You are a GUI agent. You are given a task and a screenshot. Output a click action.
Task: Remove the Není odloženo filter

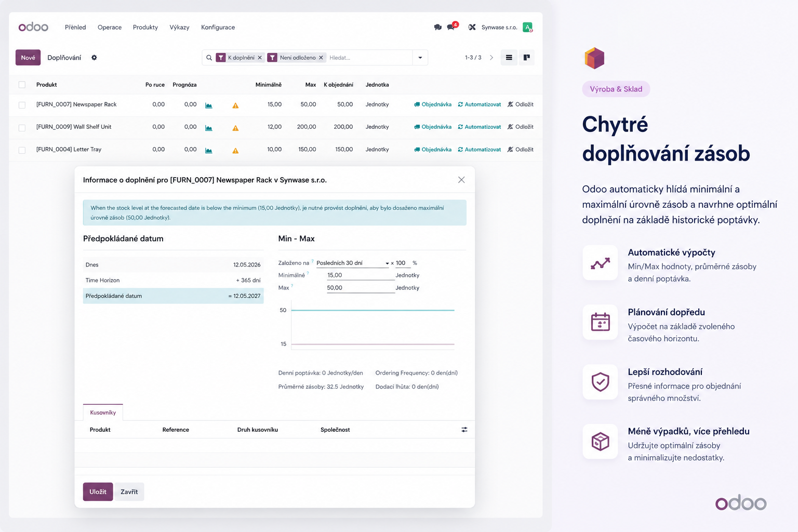pos(321,58)
